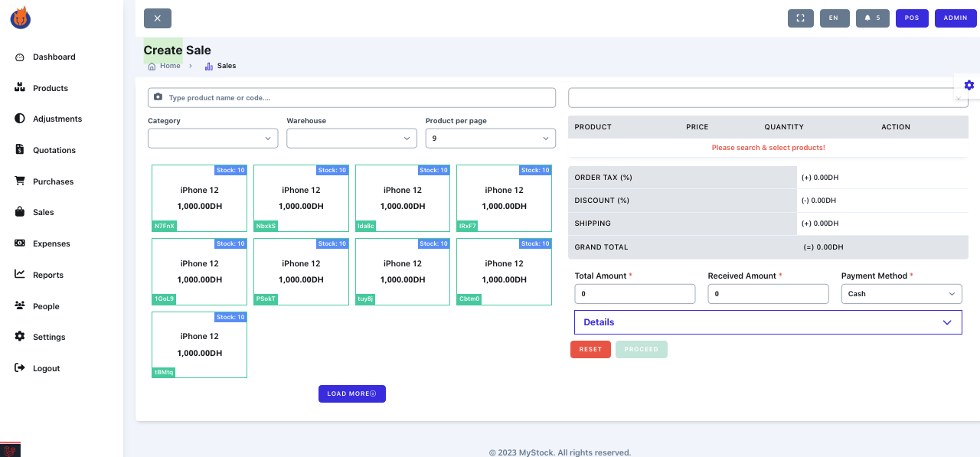Click the People users icon
Screen dimensions: 980x457
pos(20,306)
